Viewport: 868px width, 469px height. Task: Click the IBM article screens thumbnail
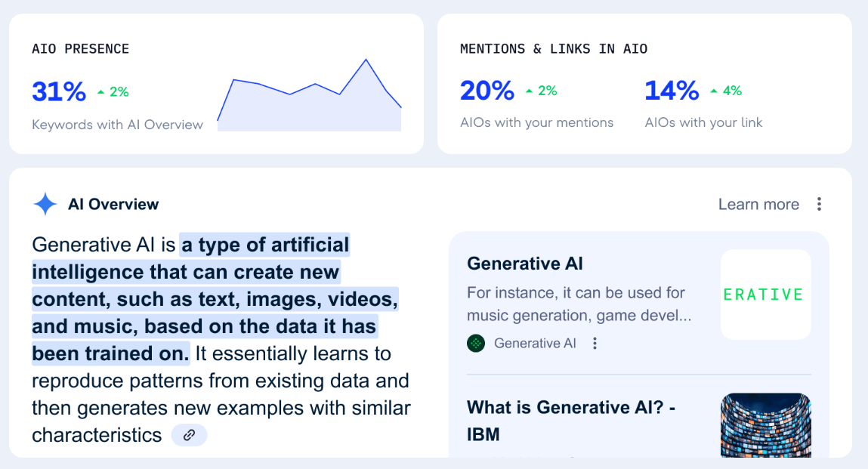click(765, 425)
